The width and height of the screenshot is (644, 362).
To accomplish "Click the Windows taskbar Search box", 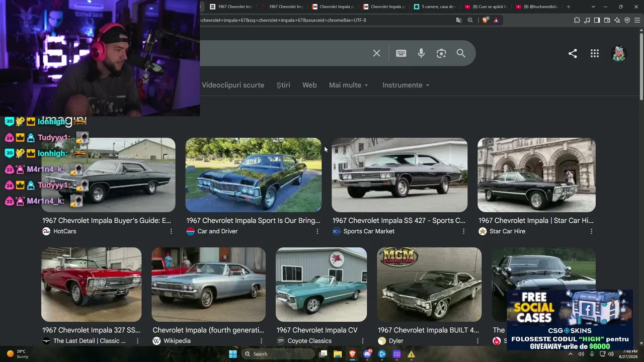I will tap(278, 354).
